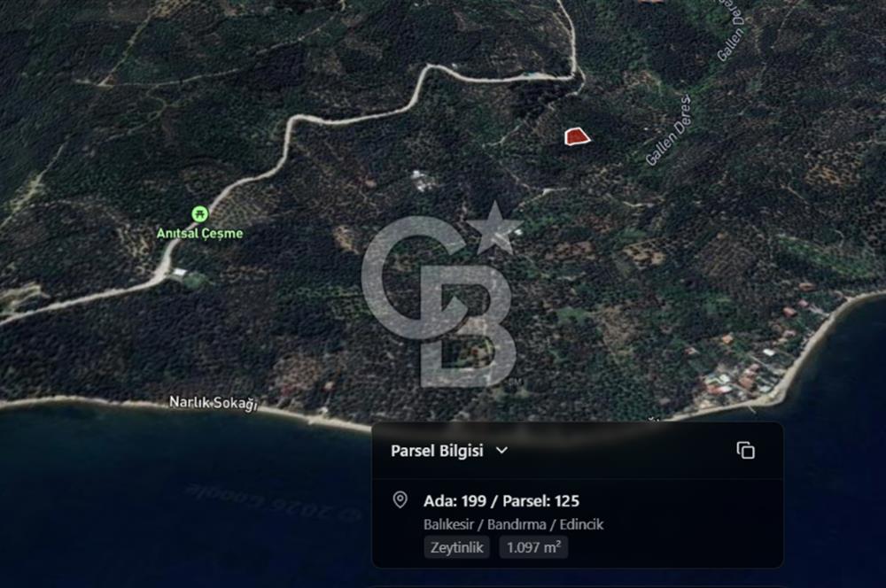The width and height of the screenshot is (886, 588).
Task: Click the white building cluster near the map center
Action: coord(423,181)
